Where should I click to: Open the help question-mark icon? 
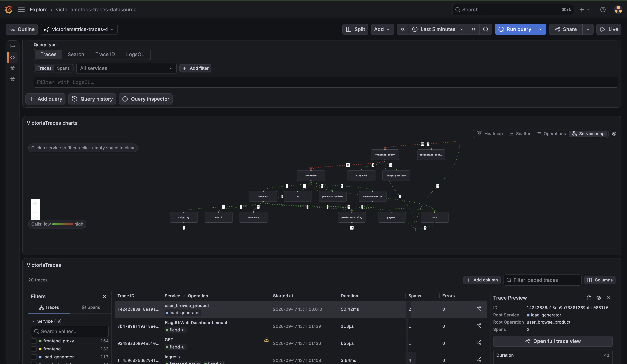[603, 9]
